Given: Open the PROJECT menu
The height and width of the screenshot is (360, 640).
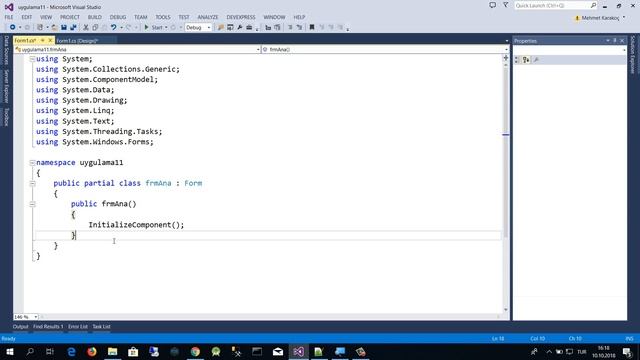Looking at the screenshot, I should coord(70,17).
